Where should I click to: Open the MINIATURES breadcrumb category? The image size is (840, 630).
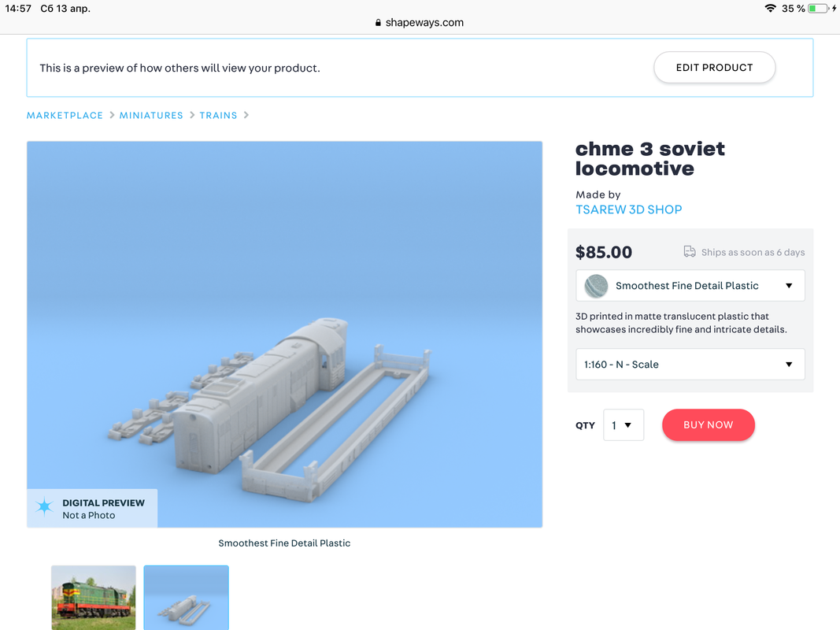click(x=151, y=115)
